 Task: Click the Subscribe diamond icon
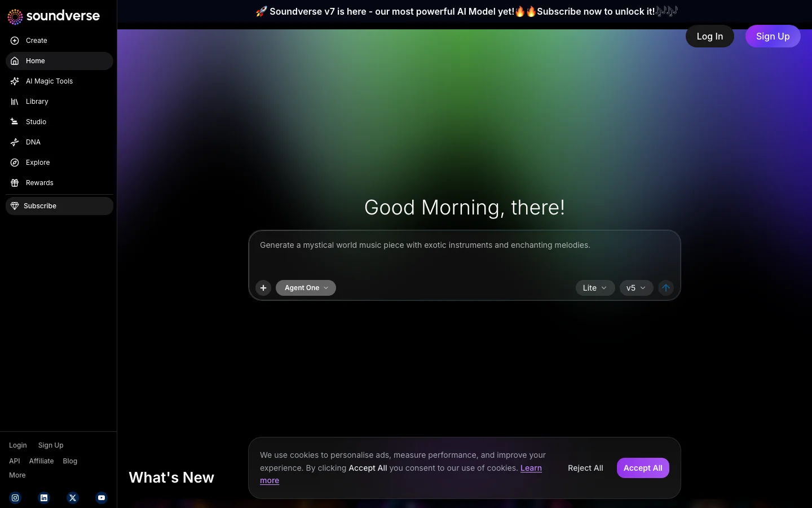(x=15, y=206)
